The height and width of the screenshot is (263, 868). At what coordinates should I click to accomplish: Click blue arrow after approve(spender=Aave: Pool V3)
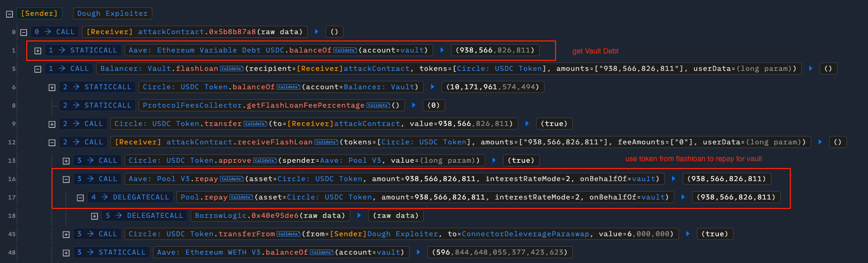click(494, 161)
